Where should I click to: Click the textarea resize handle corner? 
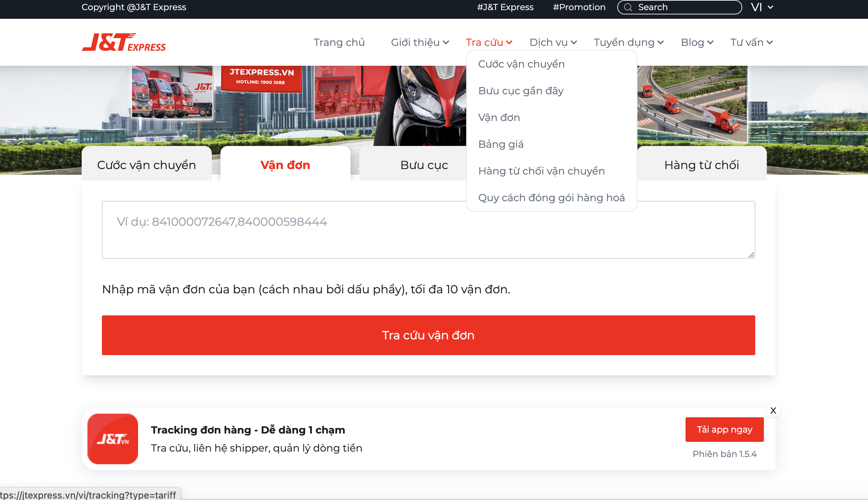(751, 255)
